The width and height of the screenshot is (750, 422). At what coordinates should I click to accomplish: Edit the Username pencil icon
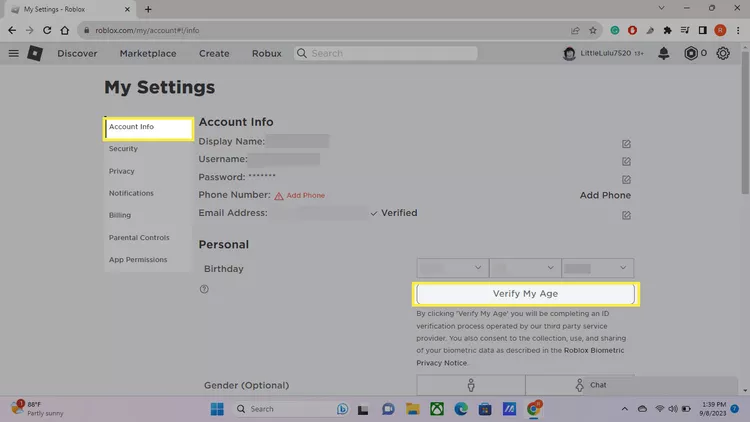click(626, 161)
